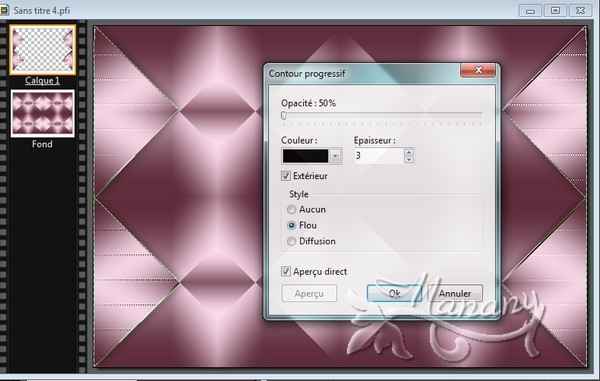
Task: Maximize the Sans titre 4.pfi window
Action: click(555, 11)
